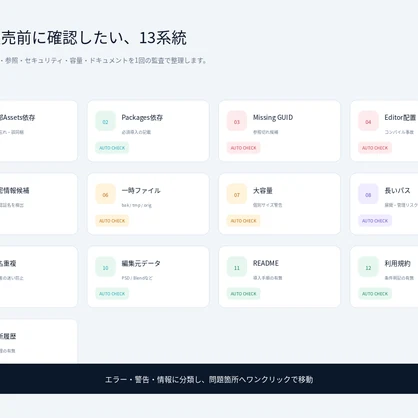Click the 'bak / tmp / org' subtitle text
The height and width of the screenshot is (418, 418).
click(x=137, y=205)
